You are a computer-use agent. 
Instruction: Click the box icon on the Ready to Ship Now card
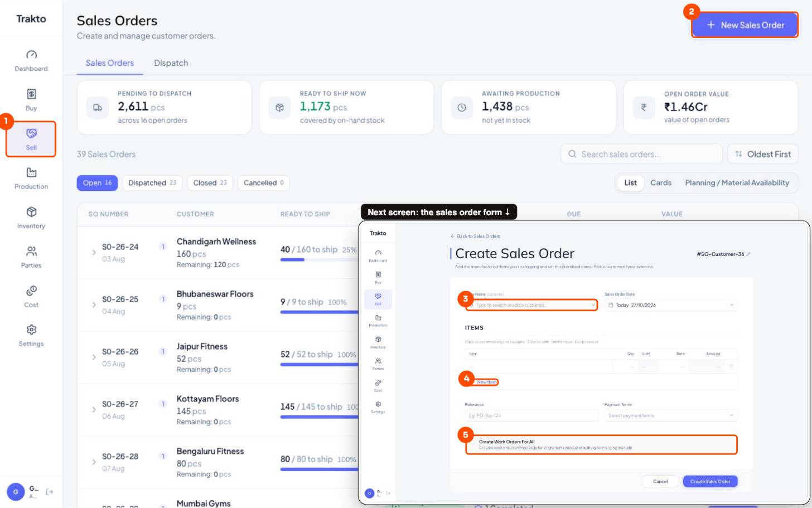280,108
